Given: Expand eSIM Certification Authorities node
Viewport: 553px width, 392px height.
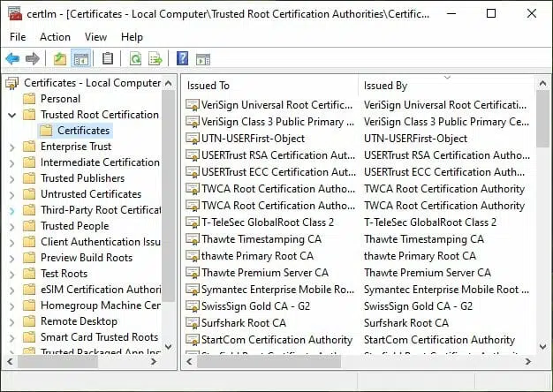Looking at the screenshot, I should (x=12, y=290).
